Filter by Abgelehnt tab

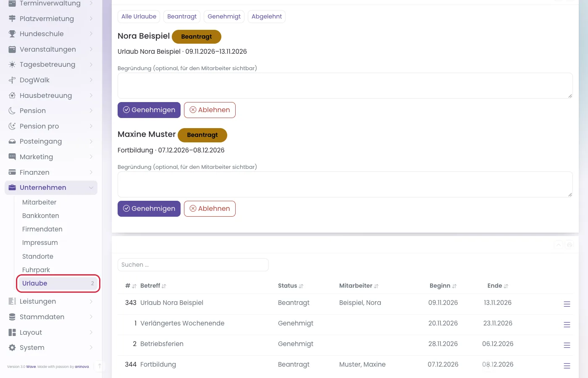tap(267, 16)
